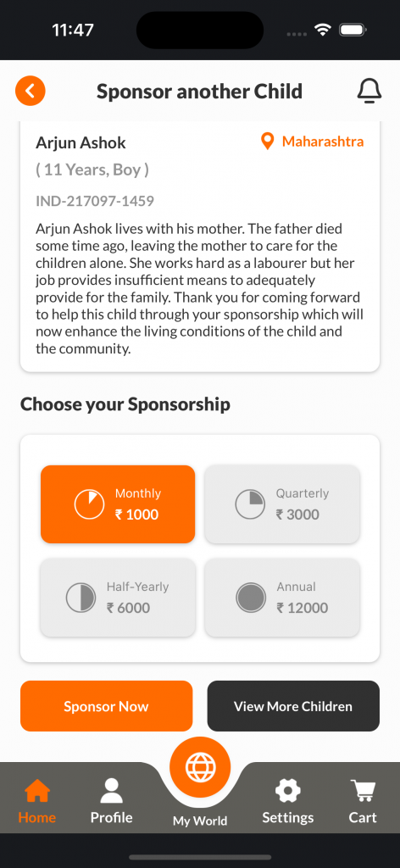Pick the Half-Yearly ₹ 6000 sponsorship option
The height and width of the screenshot is (868, 400).
click(x=118, y=598)
